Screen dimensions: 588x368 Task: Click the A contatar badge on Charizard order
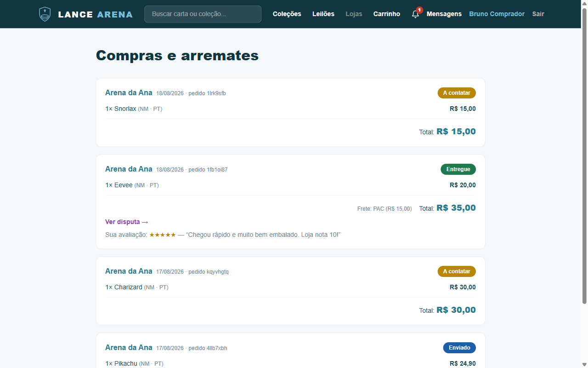pos(457,271)
